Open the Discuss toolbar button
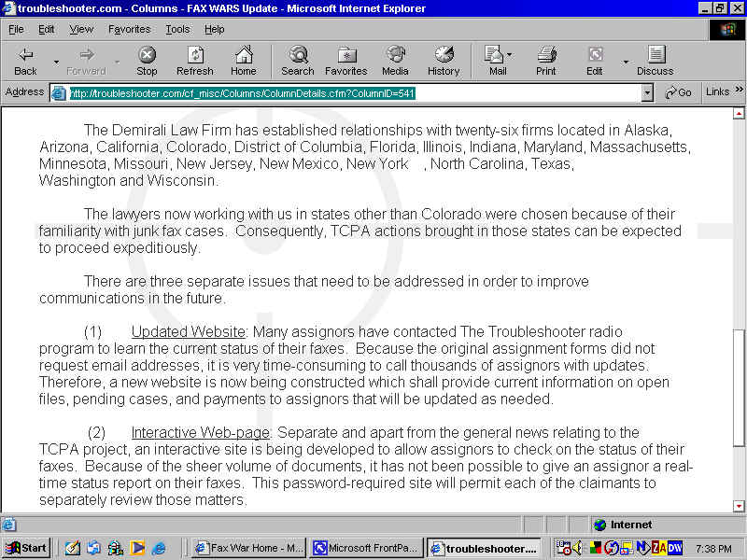 tap(655, 61)
